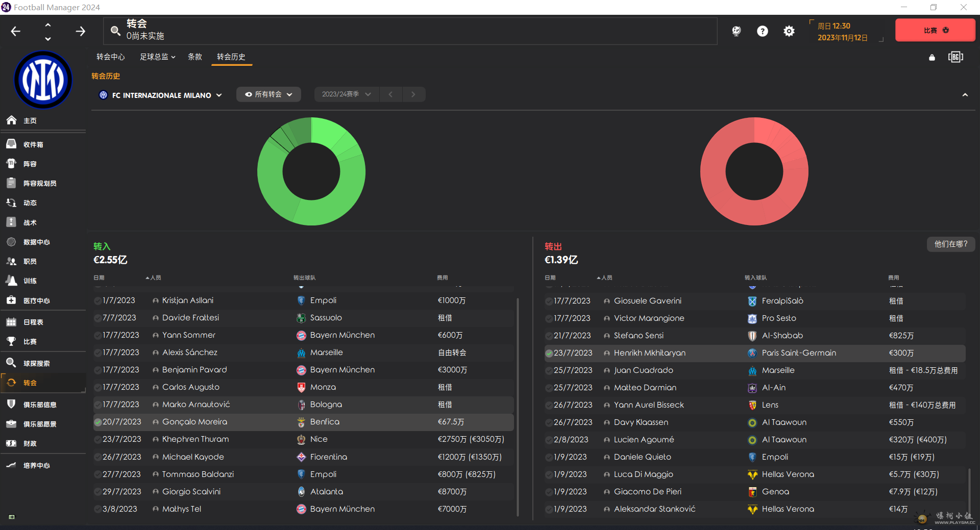Image resolution: width=980 pixels, height=530 pixels.
Task: Open 收件箱 inbox from sidebar
Action: pos(33,144)
